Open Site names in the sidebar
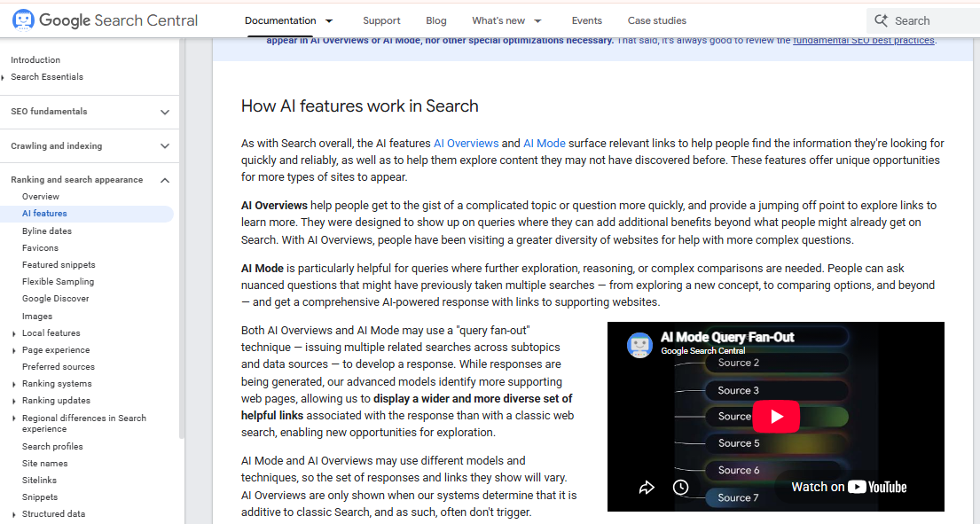The height and width of the screenshot is (524, 980). point(45,464)
